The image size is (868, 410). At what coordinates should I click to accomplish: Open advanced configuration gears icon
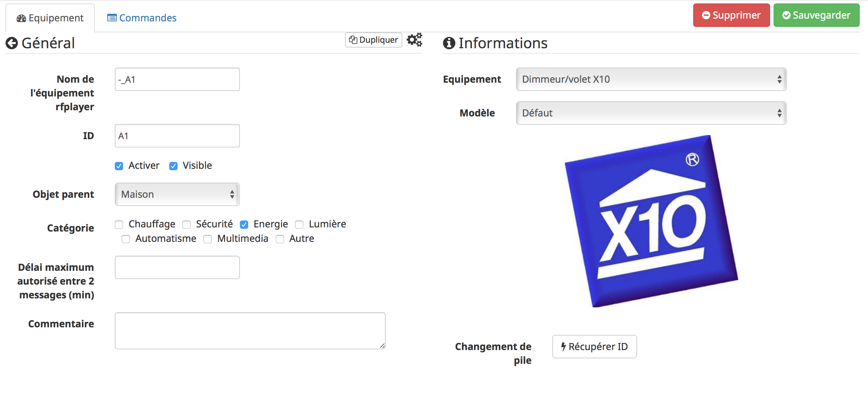pyautogui.click(x=414, y=40)
